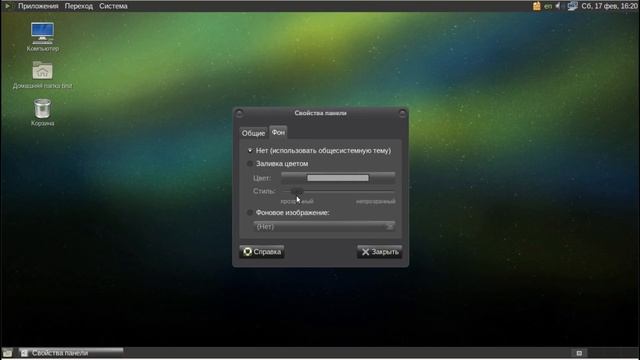Open the Корзина trash icon
Viewport: 640px width, 360px height.
pos(42,112)
